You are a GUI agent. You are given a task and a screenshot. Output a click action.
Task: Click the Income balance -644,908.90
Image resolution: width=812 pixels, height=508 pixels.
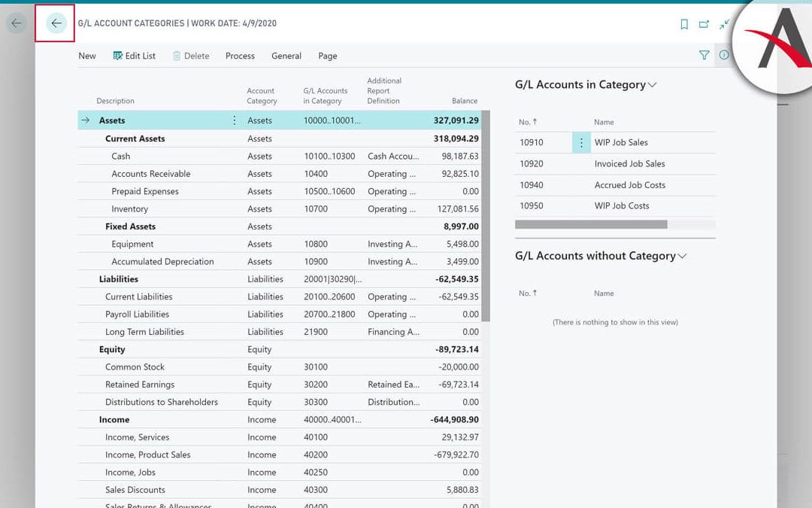[454, 420]
